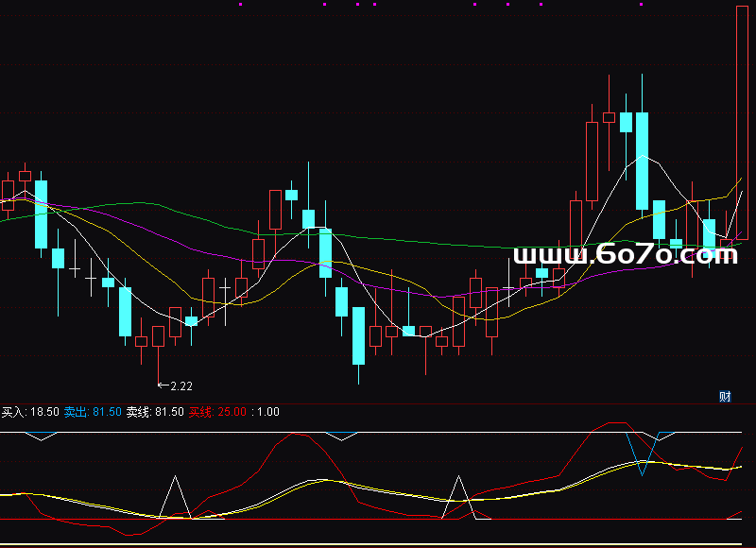Select the 买入 18.50 indicator label
This screenshot has width=756, height=548.
pos(30,412)
